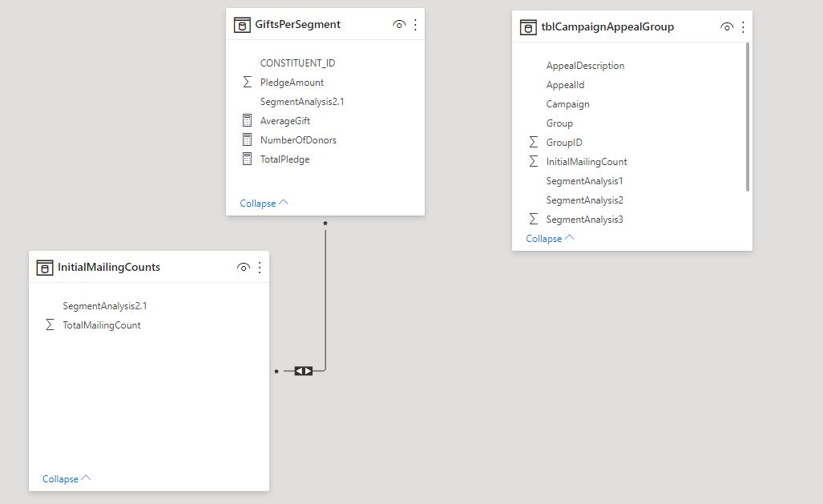823x504 pixels.
Task: Select the SegmentAnalysis3 field
Action: 585,220
